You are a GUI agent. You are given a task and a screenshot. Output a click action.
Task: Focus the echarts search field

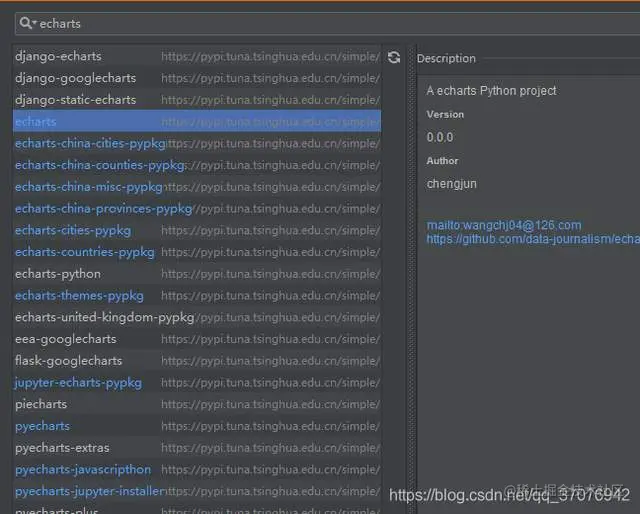[x=327, y=24]
